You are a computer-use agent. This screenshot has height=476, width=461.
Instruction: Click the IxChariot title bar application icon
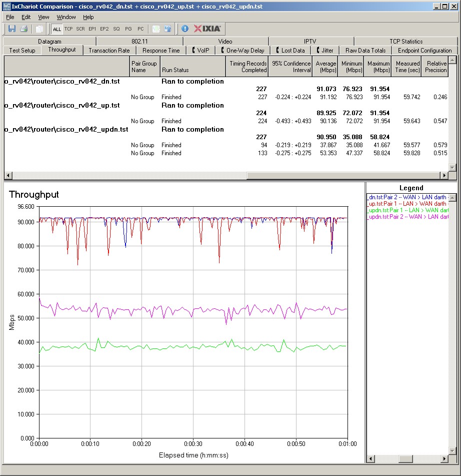pyautogui.click(x=6, y=7)
